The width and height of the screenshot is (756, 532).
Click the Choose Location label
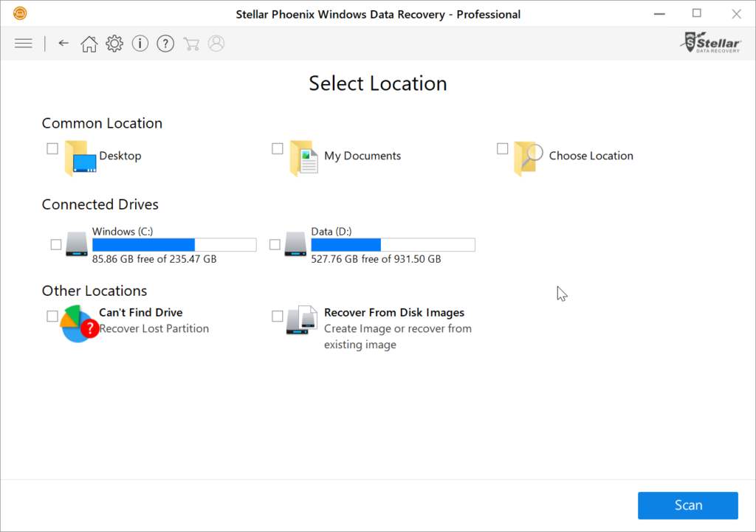coord(591,156)
